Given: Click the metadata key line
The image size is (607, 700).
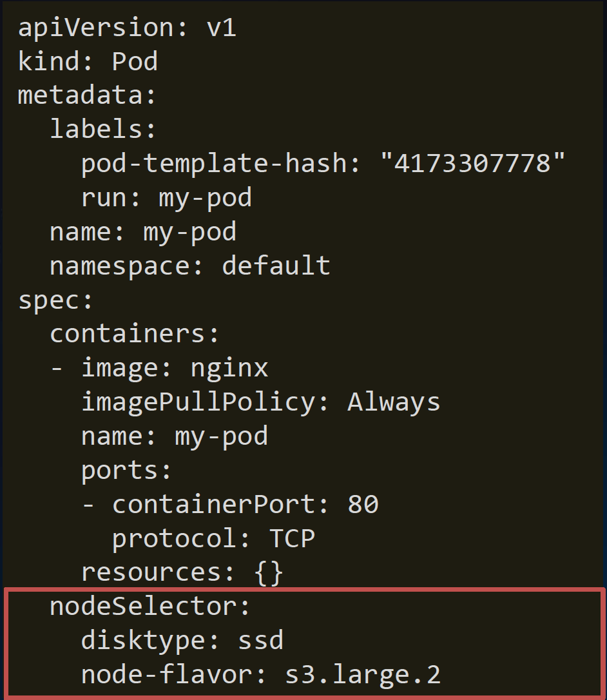Looking at the screenshot, I should tap(87, 95).
